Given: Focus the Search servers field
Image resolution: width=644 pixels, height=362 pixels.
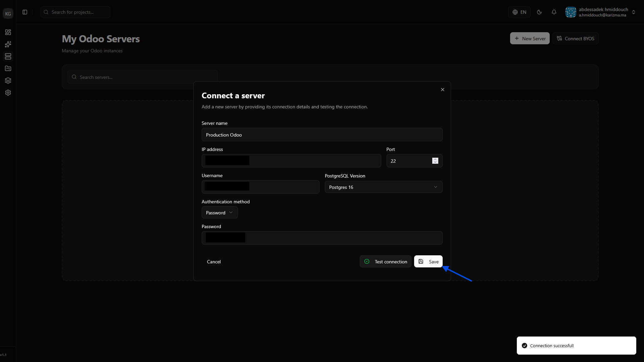Looking at the screenshot, I should coord(143,77).
